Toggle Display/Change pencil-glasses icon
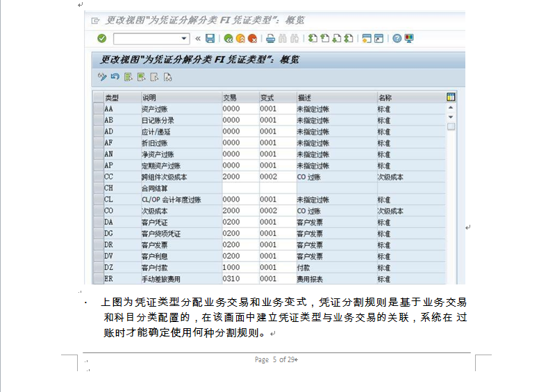The height and width of the screenshot is (392, 548). [x=102, y=77]
